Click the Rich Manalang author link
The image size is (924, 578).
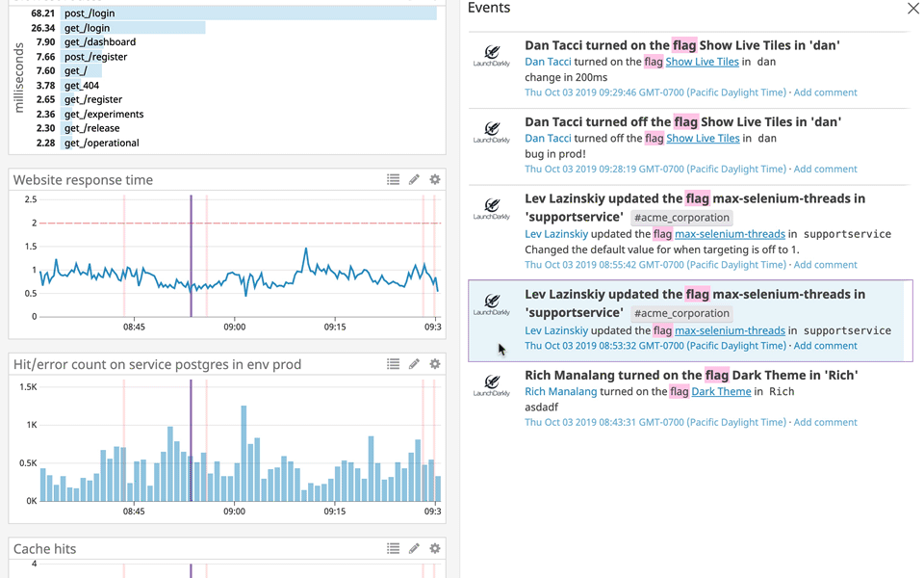click(x=560, y=392)
